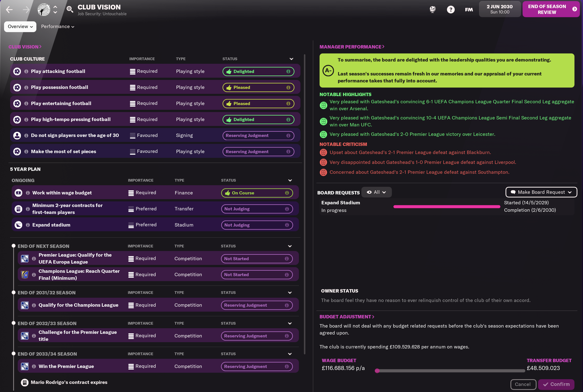Open the help question mark icon
This screenshot has height=392, width=583.
click(x=451, y=9)
